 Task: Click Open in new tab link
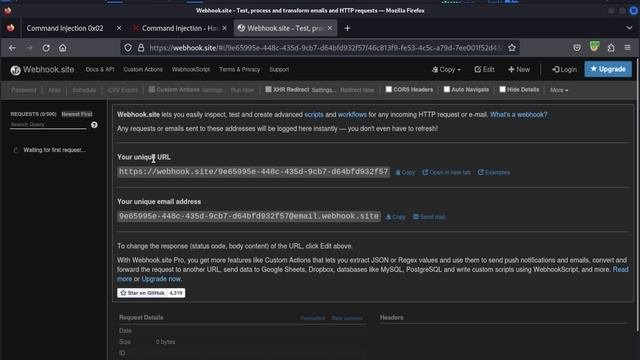click(447, 173)
